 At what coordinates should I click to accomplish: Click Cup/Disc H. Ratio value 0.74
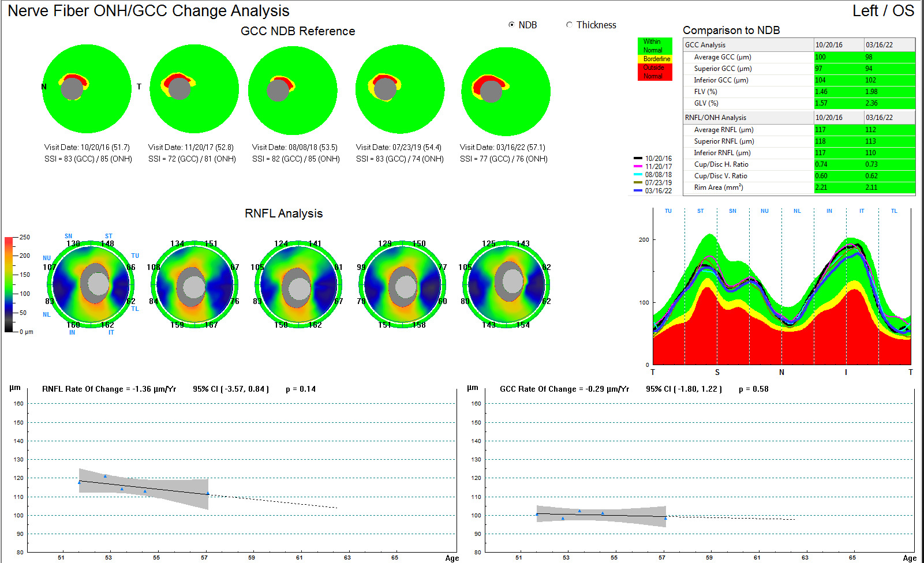point(839,164)
